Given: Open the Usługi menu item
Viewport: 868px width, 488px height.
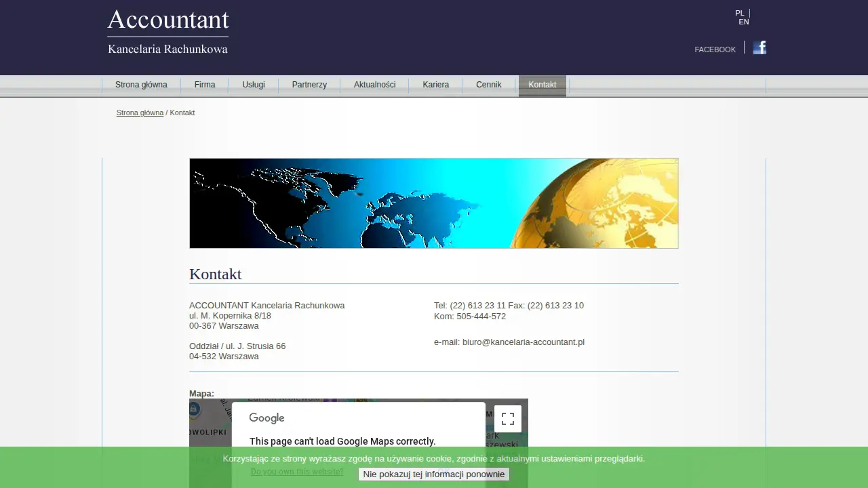Looking at the screenshot, I should tap(254, 85).
